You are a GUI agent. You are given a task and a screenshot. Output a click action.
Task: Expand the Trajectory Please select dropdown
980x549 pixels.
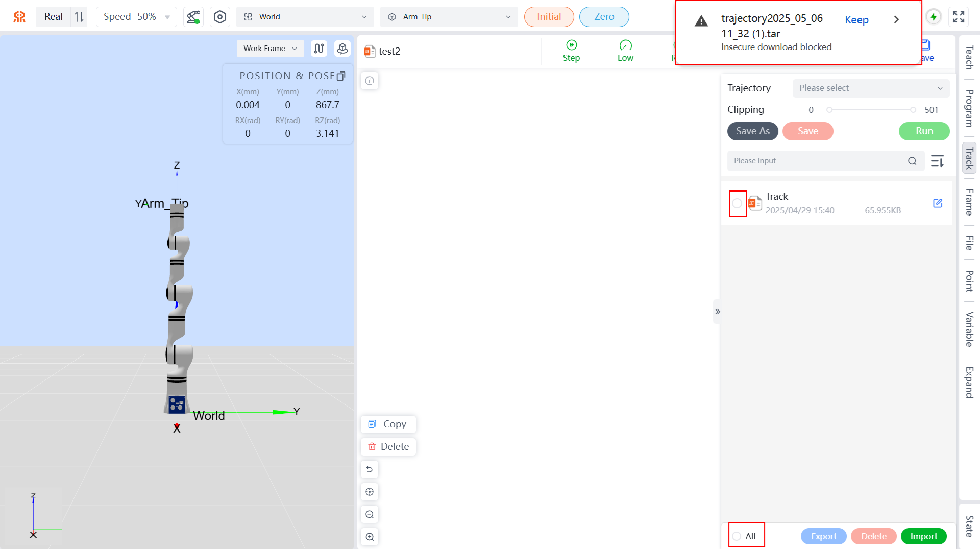pyautogui.click(x=870, y=88)
